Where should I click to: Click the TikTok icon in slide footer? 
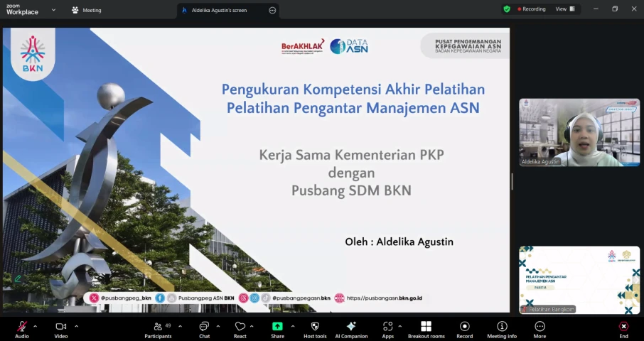266,298
